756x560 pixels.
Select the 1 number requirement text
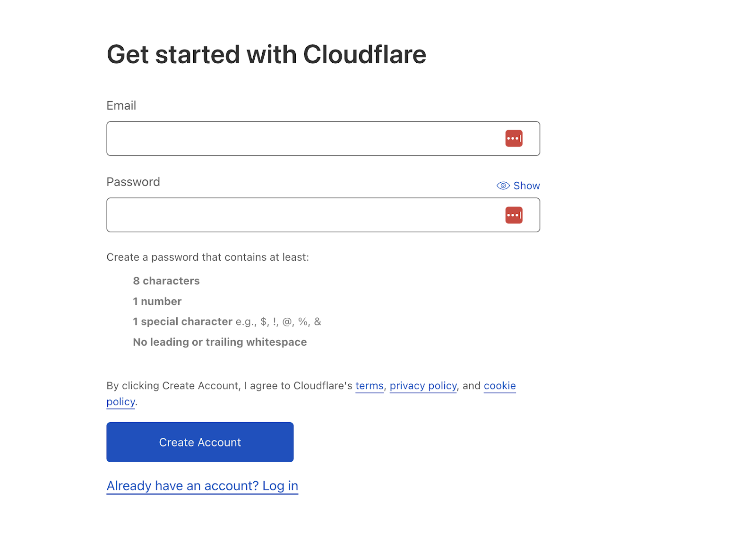click(x=157, y=301)
